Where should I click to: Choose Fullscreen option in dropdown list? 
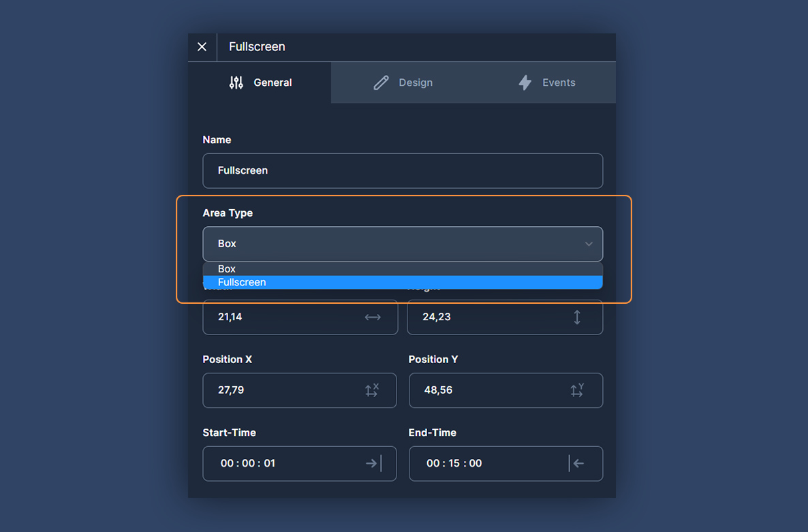coord(403,282)
